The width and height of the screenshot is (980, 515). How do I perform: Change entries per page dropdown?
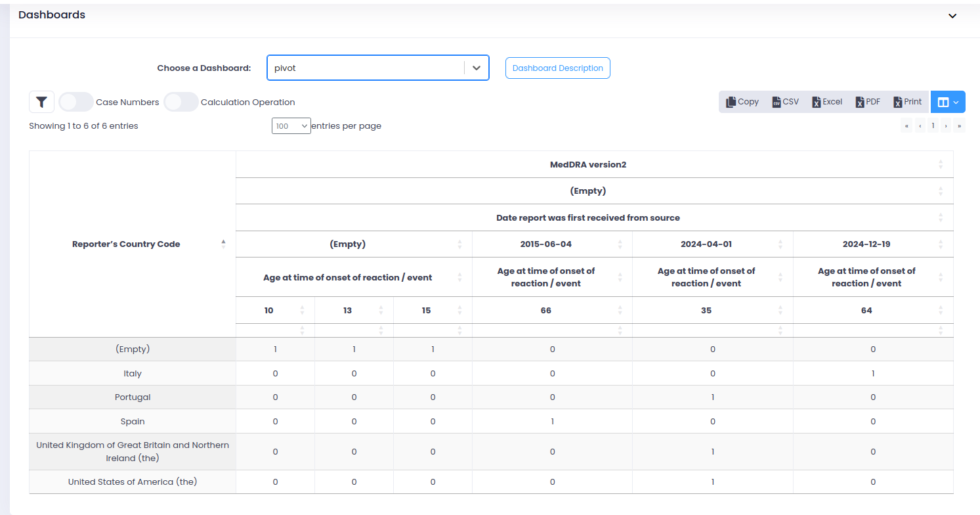(x=291, y=125)
